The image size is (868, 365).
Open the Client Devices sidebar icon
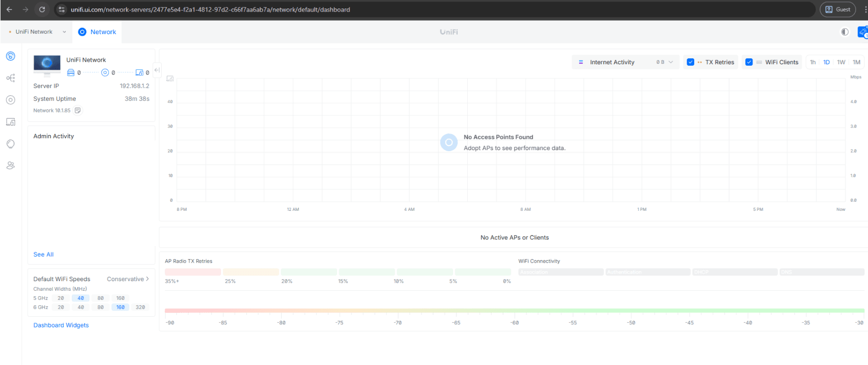tap(11, 122)
